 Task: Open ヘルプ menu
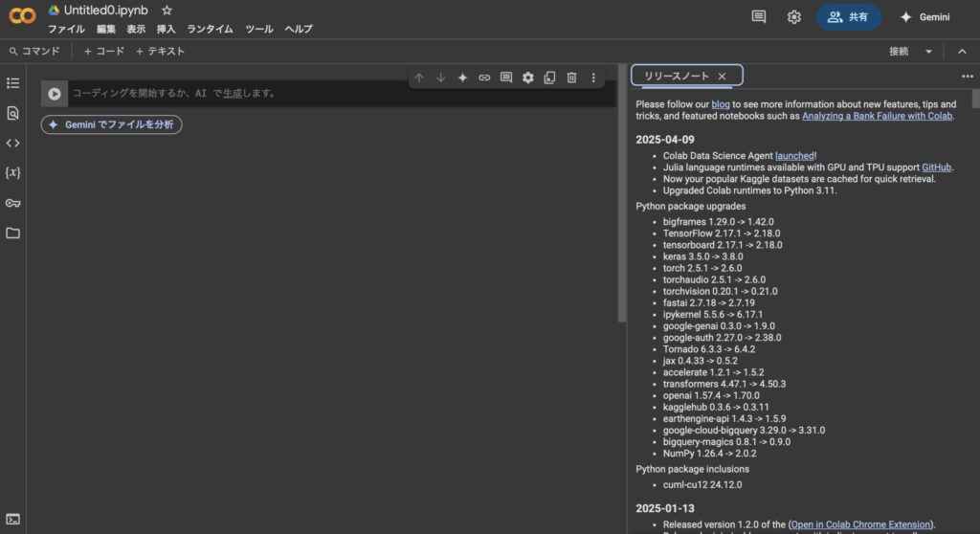point(299,29)
